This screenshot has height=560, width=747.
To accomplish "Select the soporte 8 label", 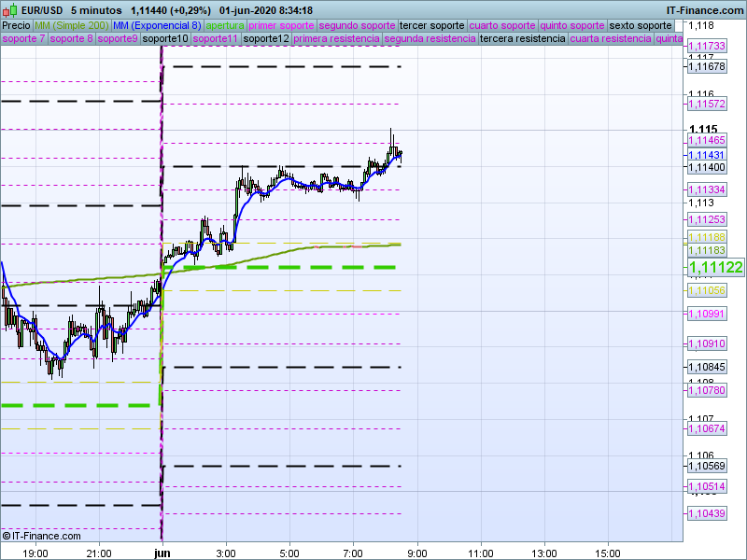I will coord(71,38).
